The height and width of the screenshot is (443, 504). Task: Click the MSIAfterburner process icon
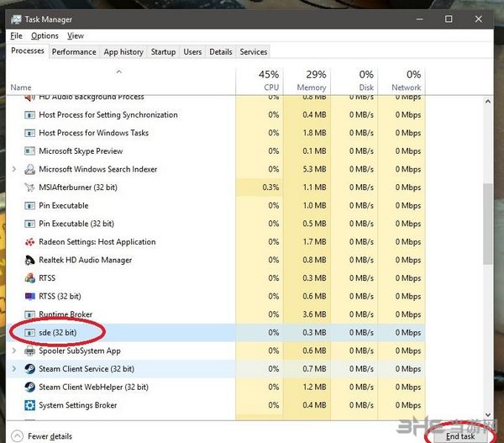click(x=30, y=187)
